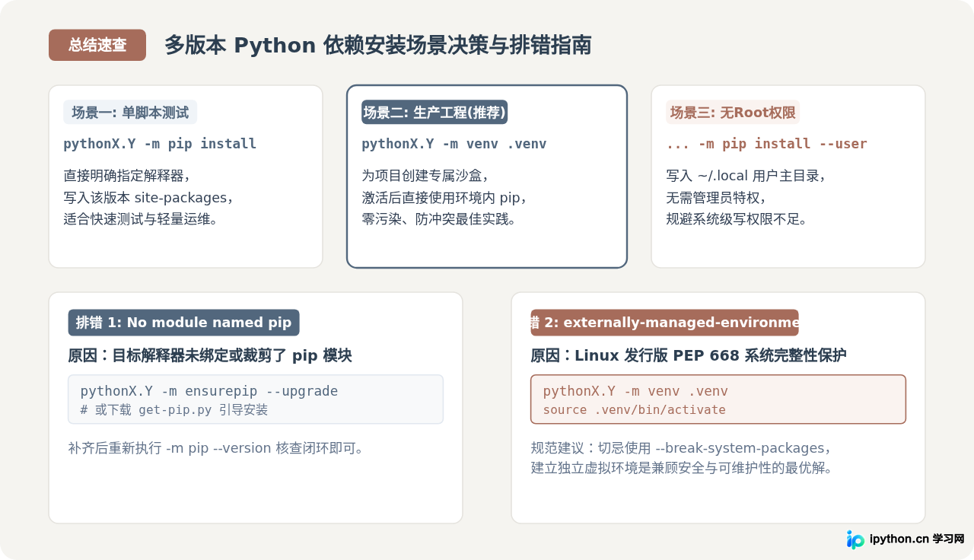Click the ipython.cn logo icon
974x560 pixels.
(x=855, y=539)
